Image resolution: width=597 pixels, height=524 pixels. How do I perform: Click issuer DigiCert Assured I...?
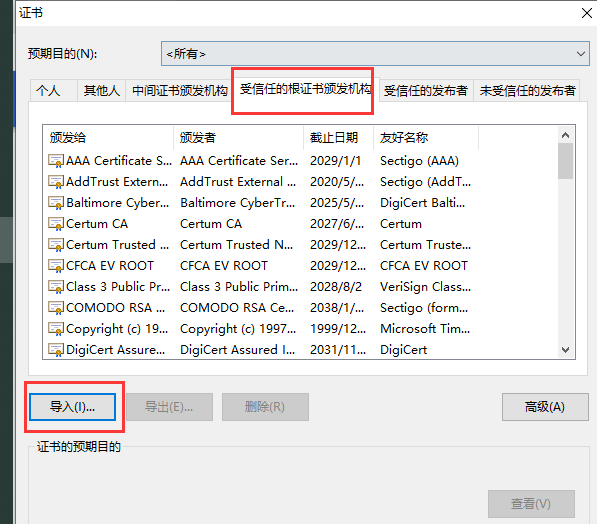click(238, 350)
